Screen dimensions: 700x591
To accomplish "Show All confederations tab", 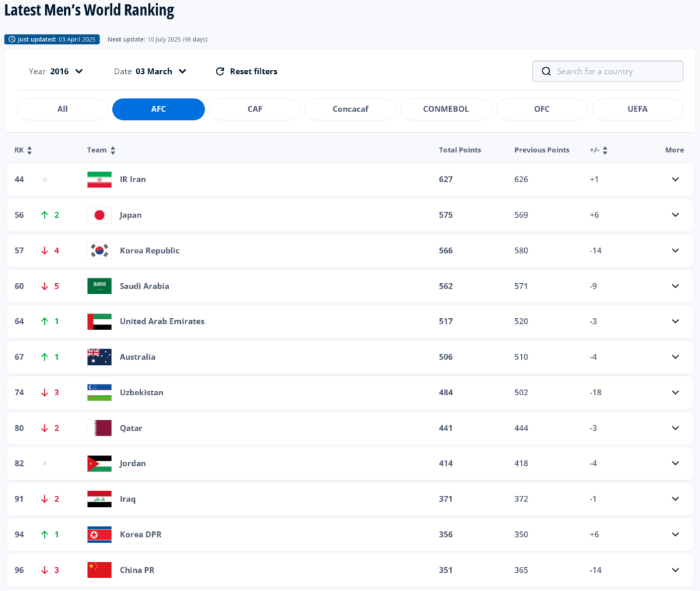I will coord(62,110).
